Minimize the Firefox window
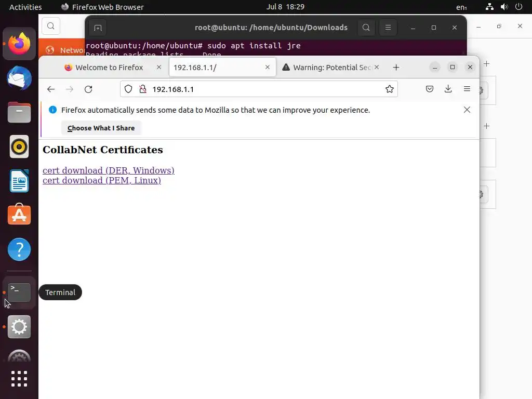This screenshot has width=532, height=399. click(x=435, y=67)
